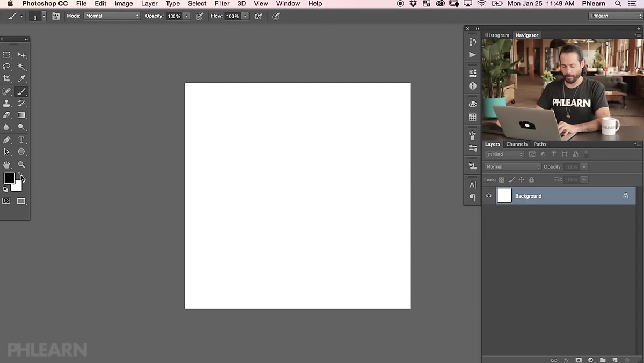Select the Healing Brush tool
The image size is (644, 363).
coord(7,92)
